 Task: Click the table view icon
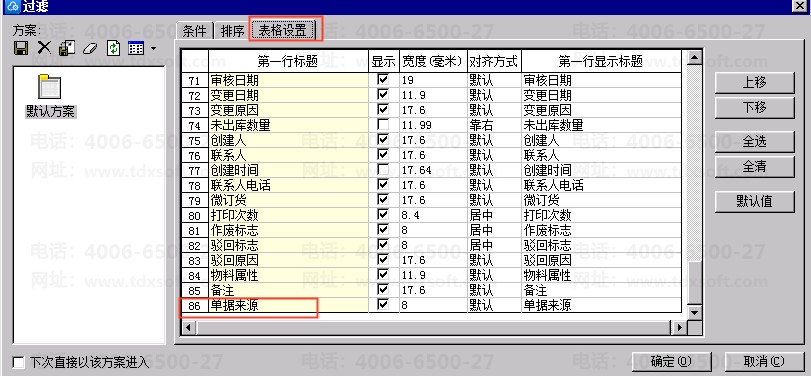click(x=136, y=49)
